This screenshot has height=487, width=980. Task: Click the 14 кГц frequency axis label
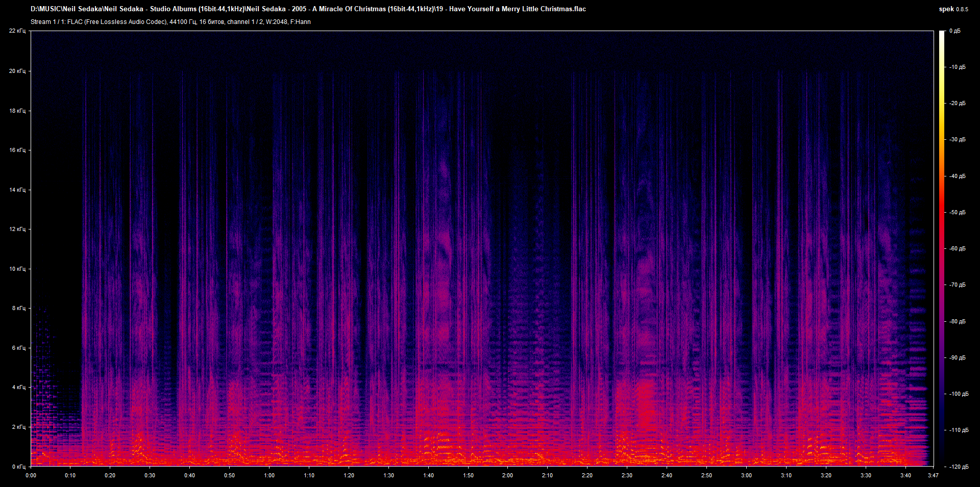coord(17,190)
